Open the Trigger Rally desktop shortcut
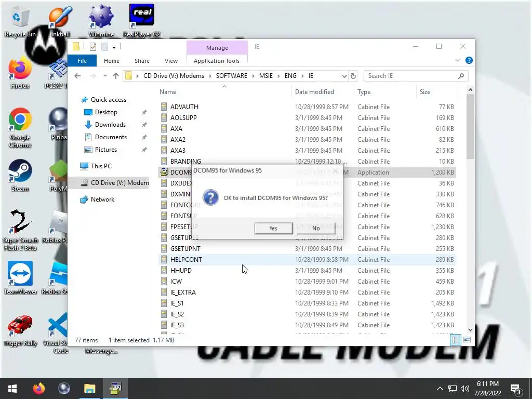This screenshot has height=399, width=532. [x=20, y=331]
